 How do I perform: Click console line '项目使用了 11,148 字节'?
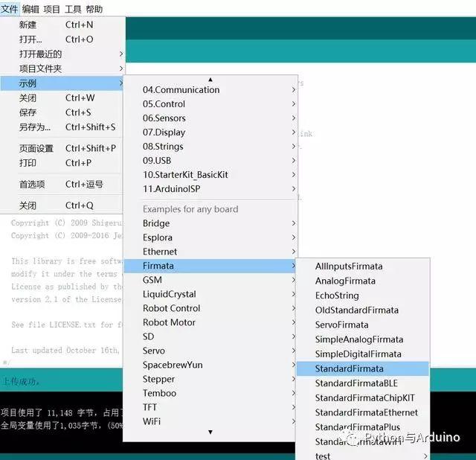pyautogui.click(x=61, y=412)
